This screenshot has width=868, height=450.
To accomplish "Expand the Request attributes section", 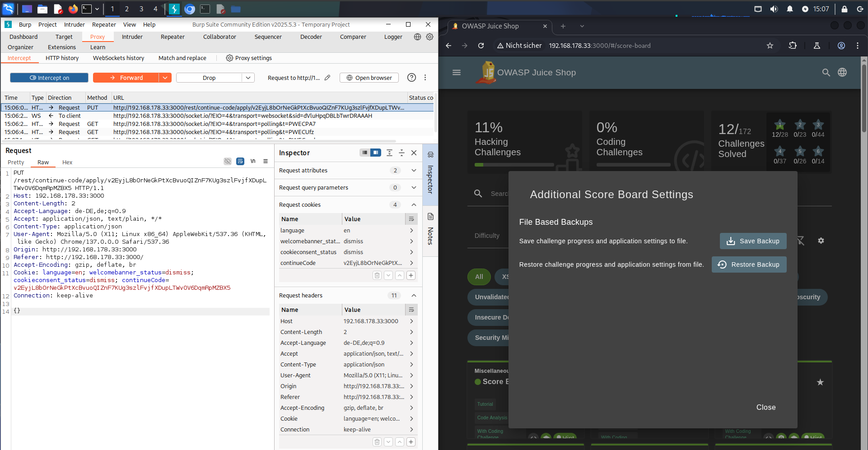I will tap(414, 171).
